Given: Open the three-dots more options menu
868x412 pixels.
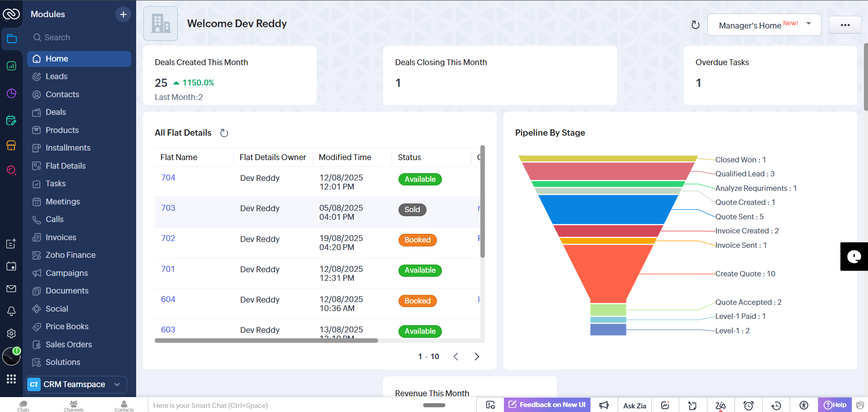Looking at the screenshot, I should click(844, 25).
